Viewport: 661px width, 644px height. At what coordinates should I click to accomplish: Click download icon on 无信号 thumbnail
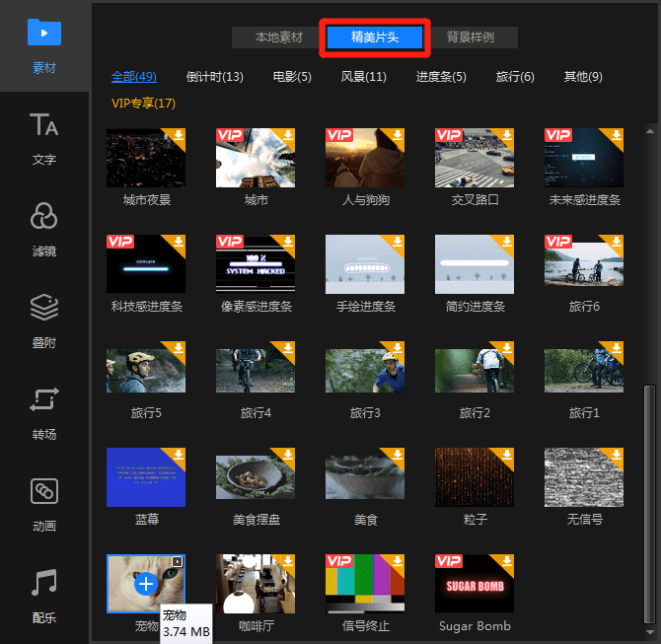click(617, 455)
